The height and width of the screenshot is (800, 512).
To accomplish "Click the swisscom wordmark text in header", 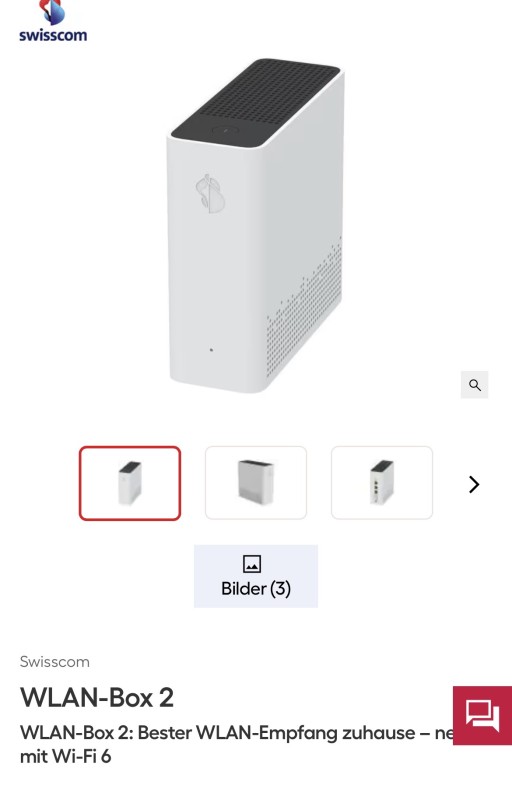I will pyautogui.click(x=53, y=35).
